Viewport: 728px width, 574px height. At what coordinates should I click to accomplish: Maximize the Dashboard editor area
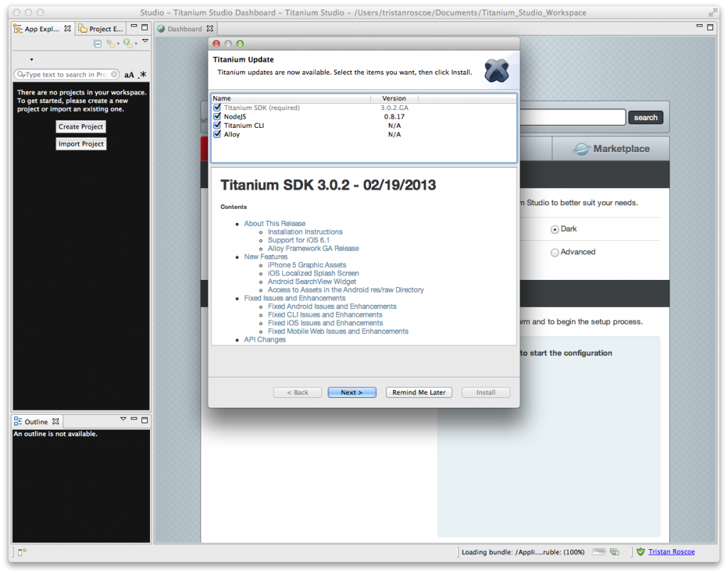click(x=710, y=27)
